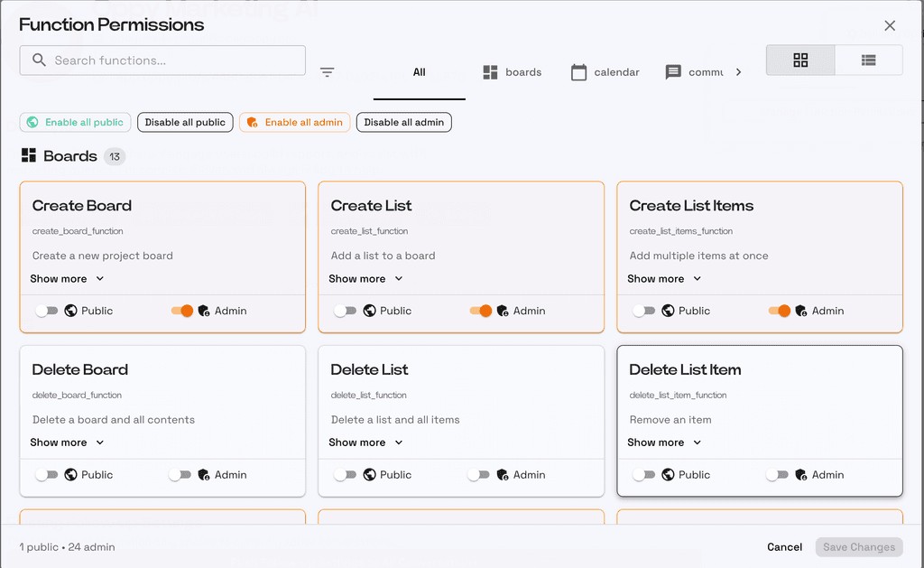Screen dimensions: 924x568
Task: Click the globe icon on Delete List
Action: (x=369, y=474)
